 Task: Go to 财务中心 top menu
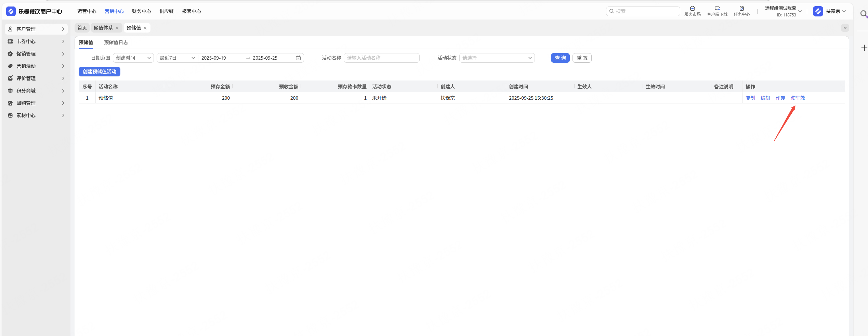tap(142, 11)
